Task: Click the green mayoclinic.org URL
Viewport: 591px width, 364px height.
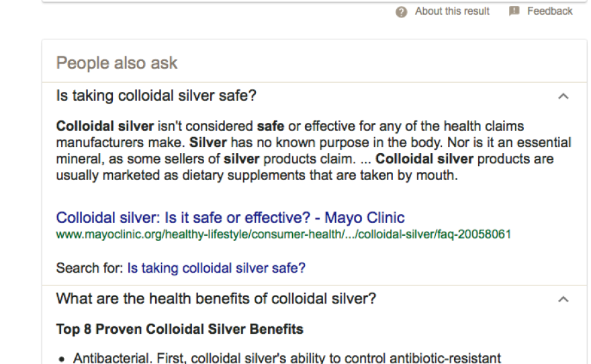Action: tap(283, 234)
